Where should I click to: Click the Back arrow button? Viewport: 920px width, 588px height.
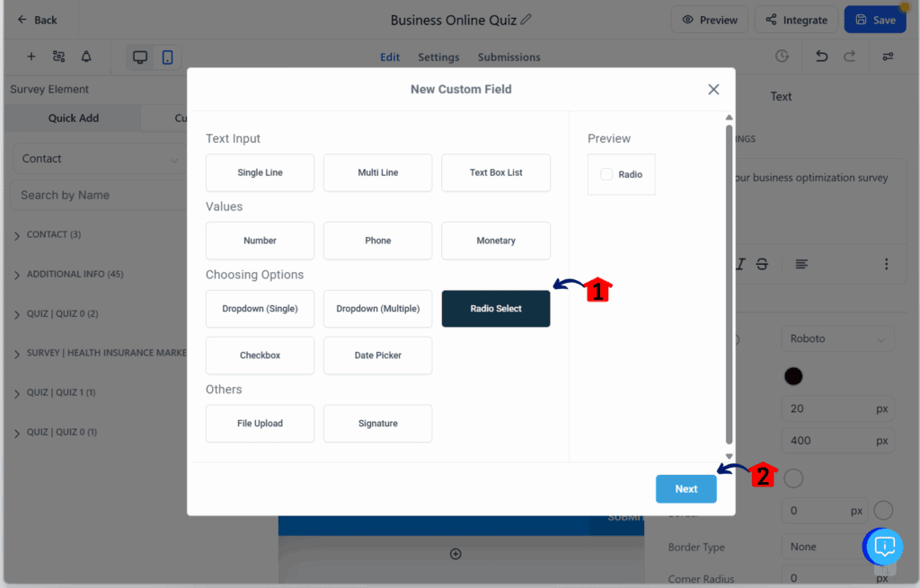[36, 20]
